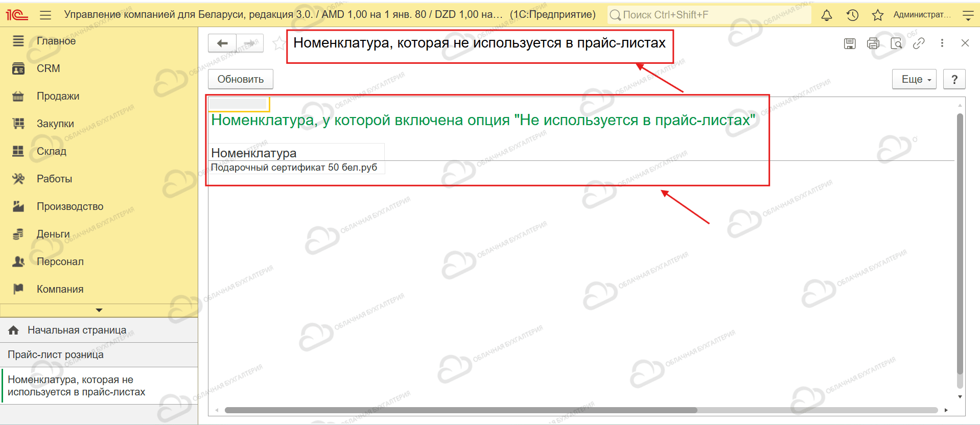Add this report to favorites star
This screenshot has width=980, height=425.
pos(278,43)
